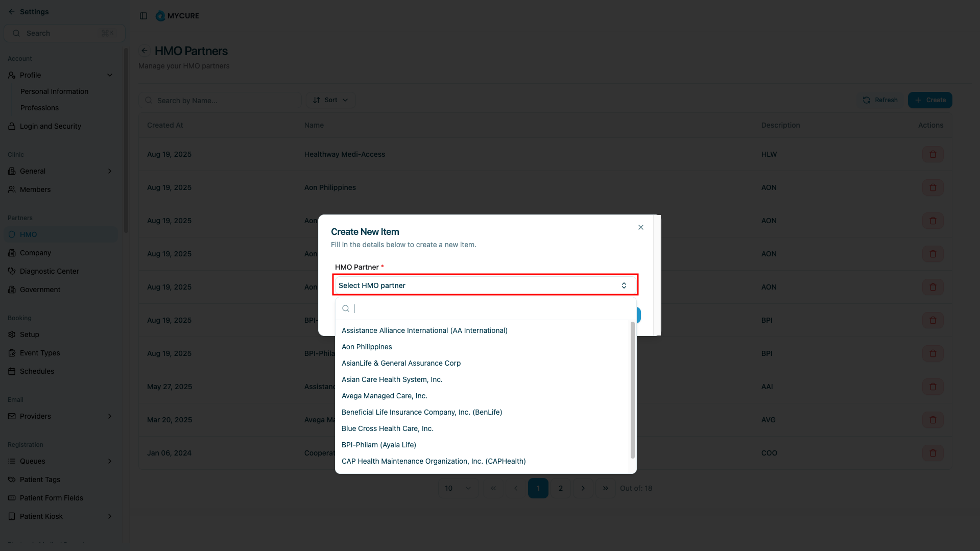
Task: Click trash icon for Cooperative row dated Jan 06, 2024
Action: 933,453
